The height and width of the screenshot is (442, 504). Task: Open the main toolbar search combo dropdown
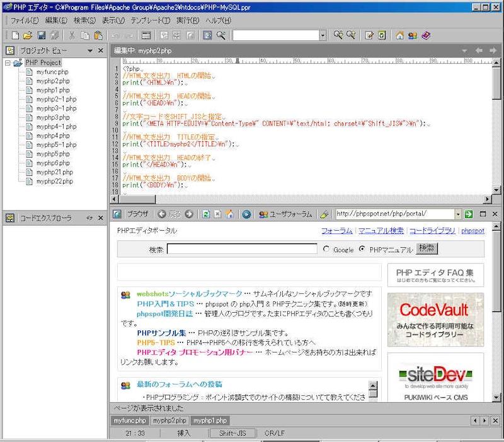click(321, 35)
